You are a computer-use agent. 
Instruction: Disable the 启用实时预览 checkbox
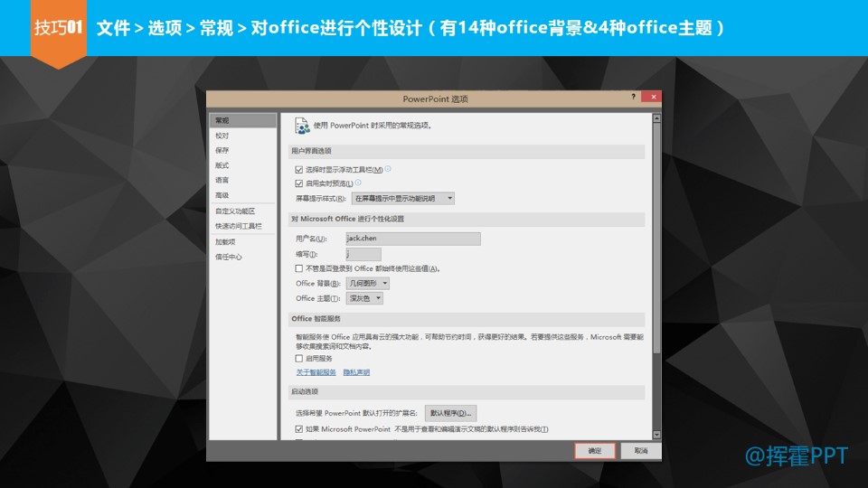coord(299,183)
